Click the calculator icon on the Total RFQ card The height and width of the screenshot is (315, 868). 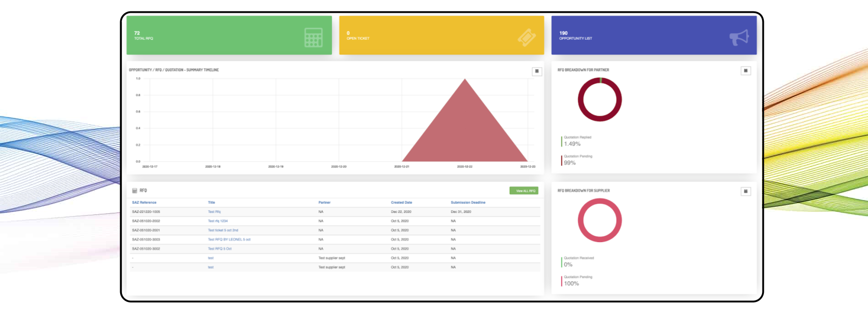pyautogui.click(x=313, y=37)
